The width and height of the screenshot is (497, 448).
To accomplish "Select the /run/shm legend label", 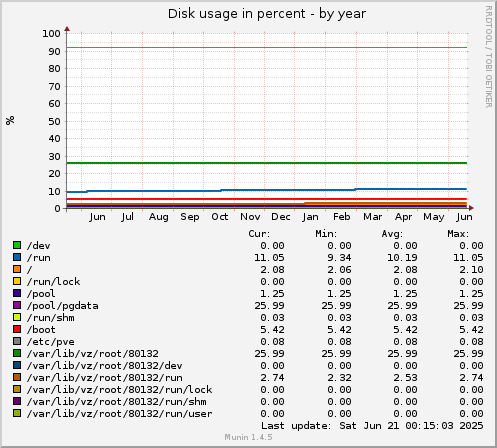I will 51,318.
